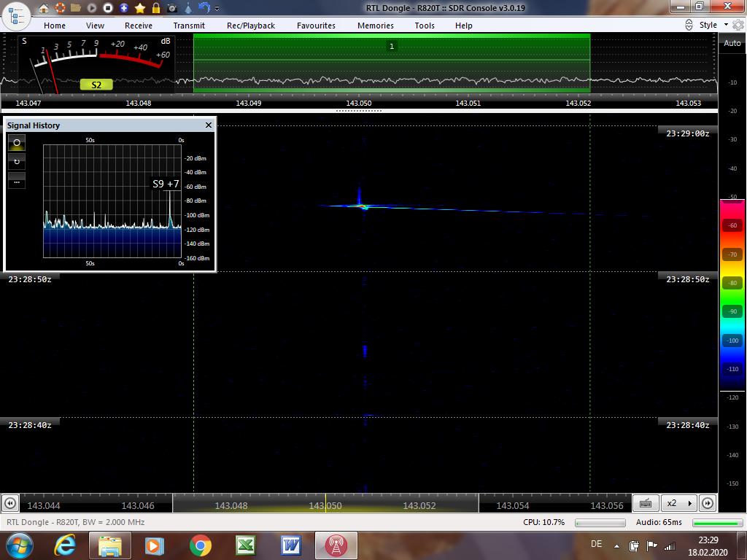Viewport: 747px width, 560px height.
Task: Click the Home house icon in quick access toolbar
Action: 44,8
